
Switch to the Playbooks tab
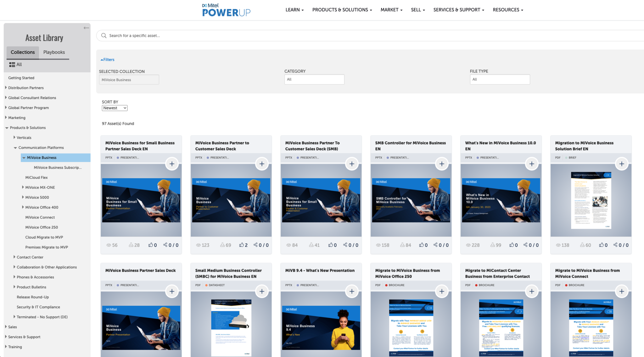point(54,52)
